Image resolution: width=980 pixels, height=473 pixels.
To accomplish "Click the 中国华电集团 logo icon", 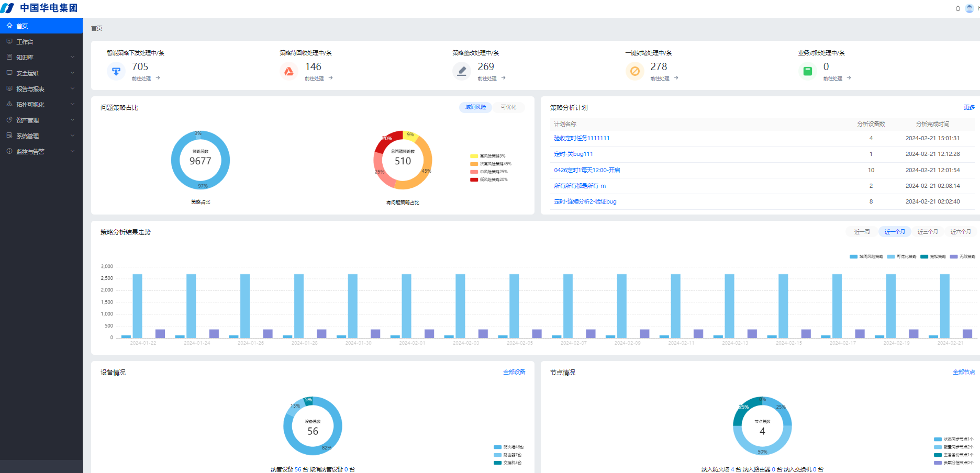I will (x=7, y=8).
